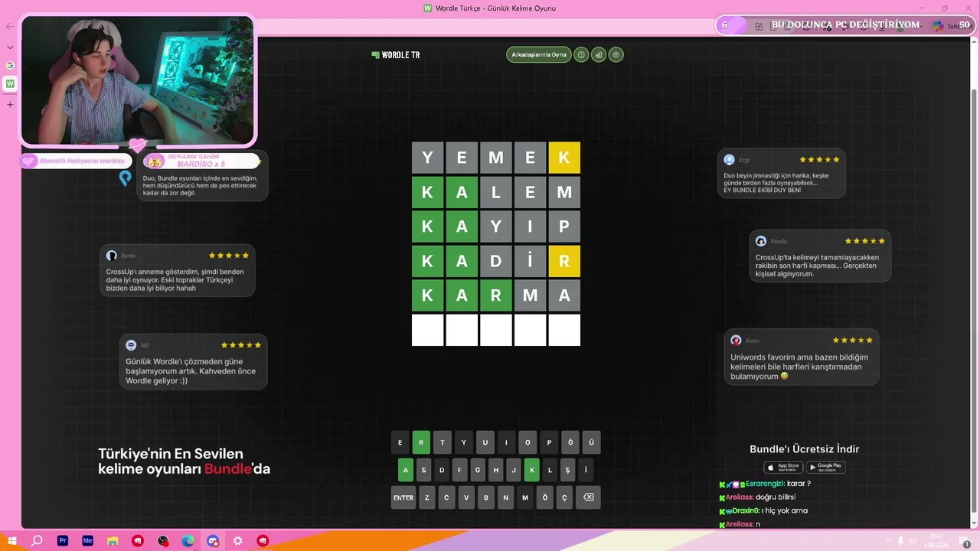Tap the J key on on-screen keyboard
Viewport: 980px width, 551px height.
click(513, 470)
